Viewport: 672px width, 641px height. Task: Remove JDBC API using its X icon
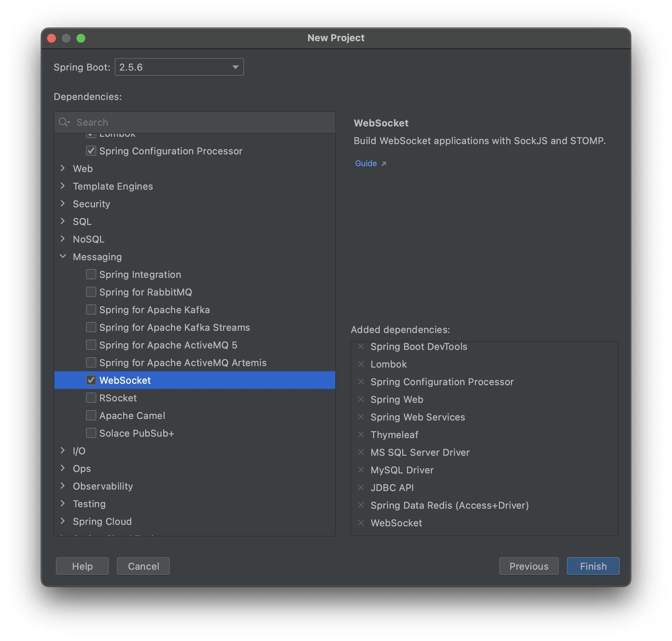pos(361,487)
